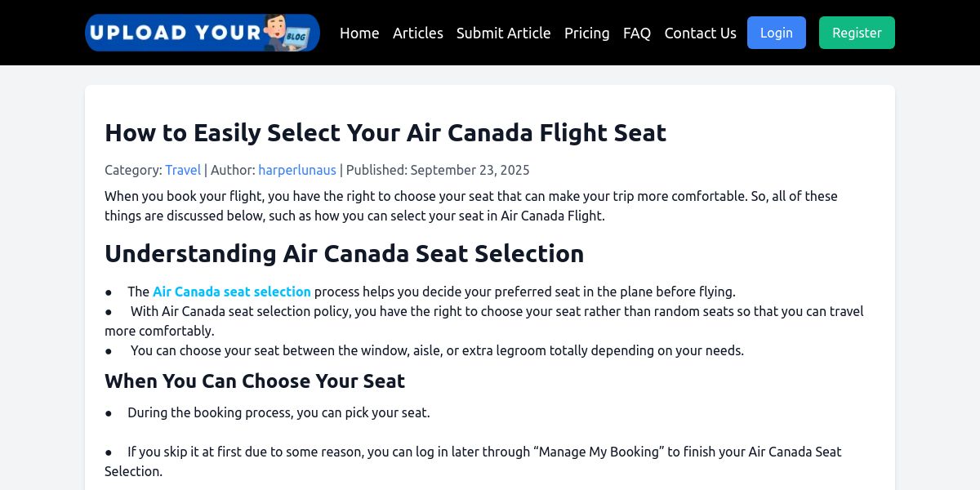980x490 pixels.
Task: Open the Submit Article page
Action: tap(503, 33)
